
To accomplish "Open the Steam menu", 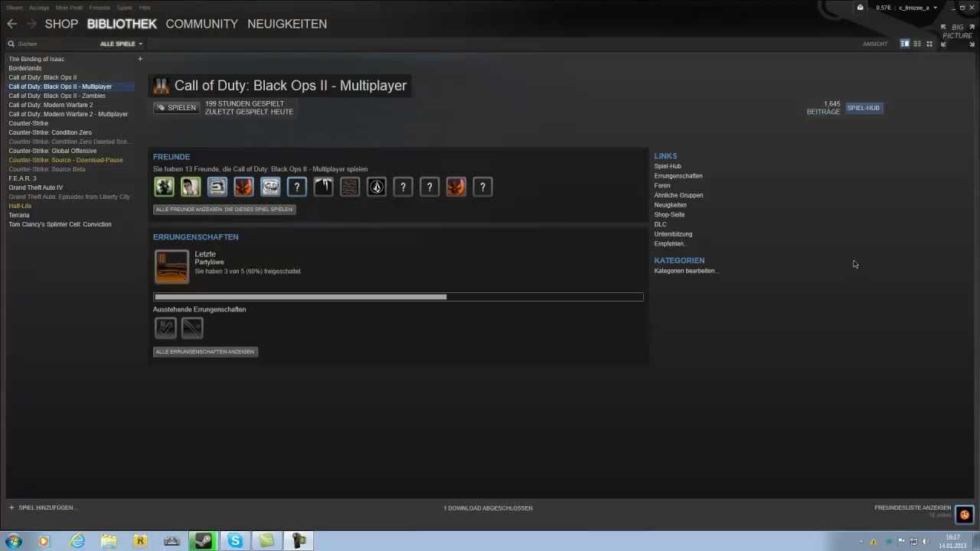I will coord(15,8).
